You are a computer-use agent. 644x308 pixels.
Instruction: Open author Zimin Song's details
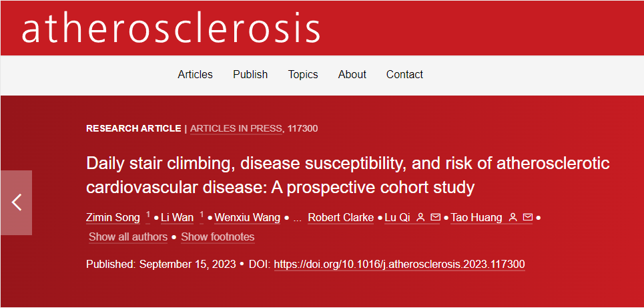pos(113,218)
